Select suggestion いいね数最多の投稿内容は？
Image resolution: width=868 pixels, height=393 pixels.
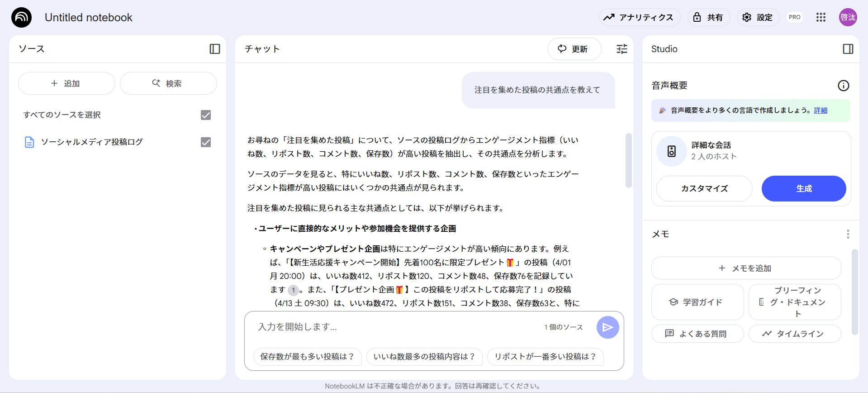[x=424, y=357]
